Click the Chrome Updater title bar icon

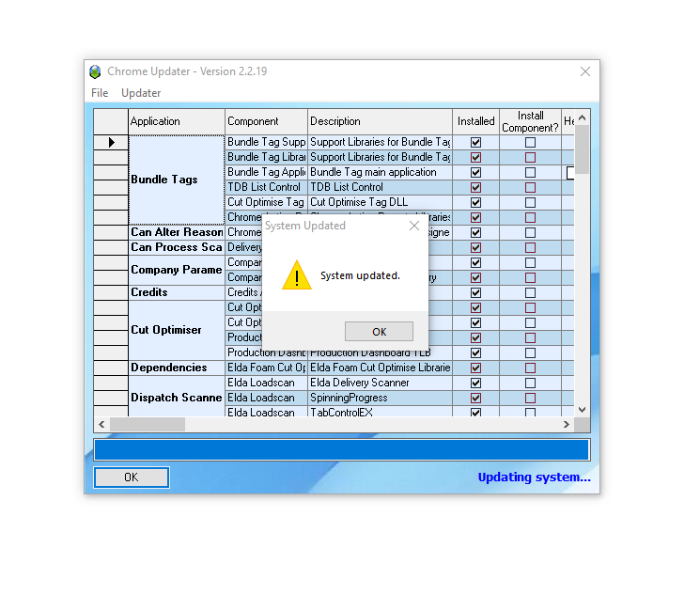click(95, 71)
